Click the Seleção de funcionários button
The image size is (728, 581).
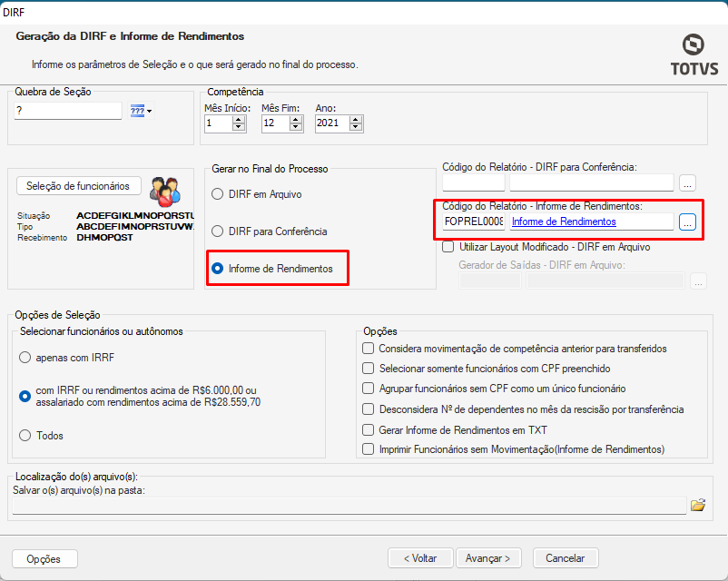[78, 186]
